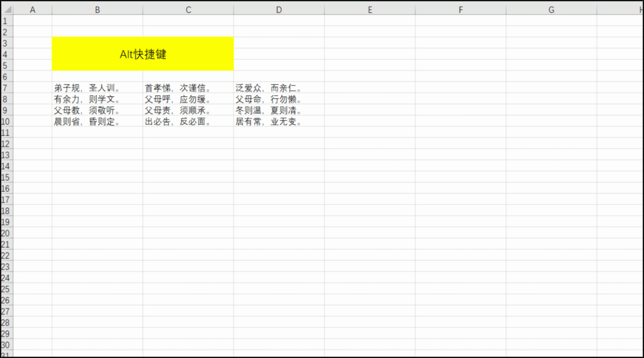Viewport: 644px width, 358px height.
Task: Select row 7 header
Action: (6, 88)
